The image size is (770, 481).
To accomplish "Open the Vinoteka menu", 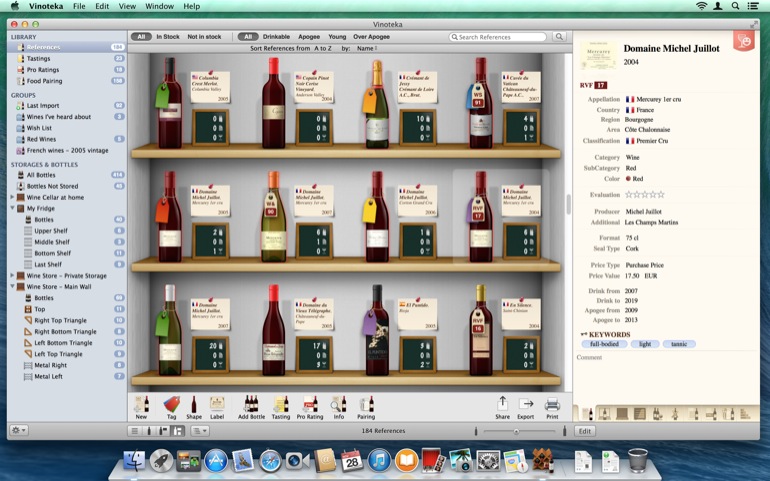I will pyautogui.click(x=46, y=6).
